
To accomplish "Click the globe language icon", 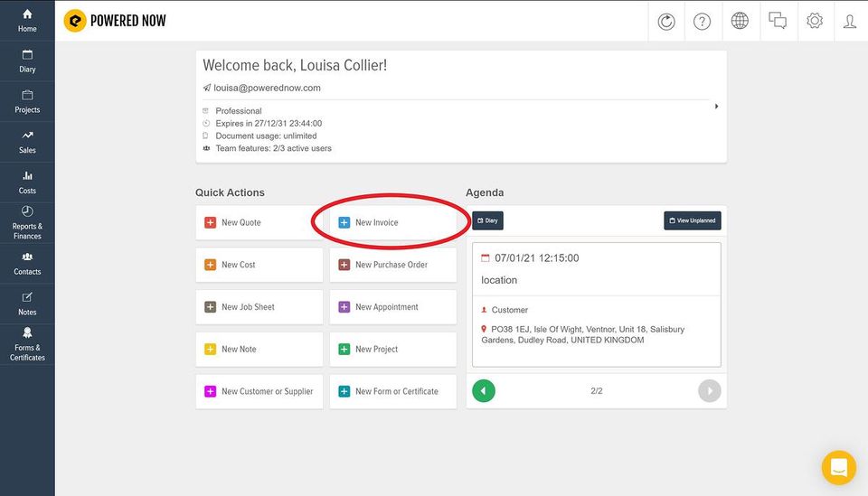I will pyautogui.click(x=740, y=21).
